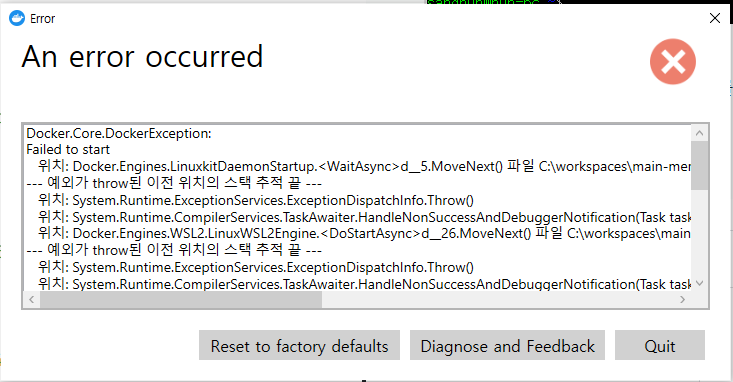Click empty vertical scrollbar track below thumb
This screenshot has height=382, width=733.
(699, 233)
